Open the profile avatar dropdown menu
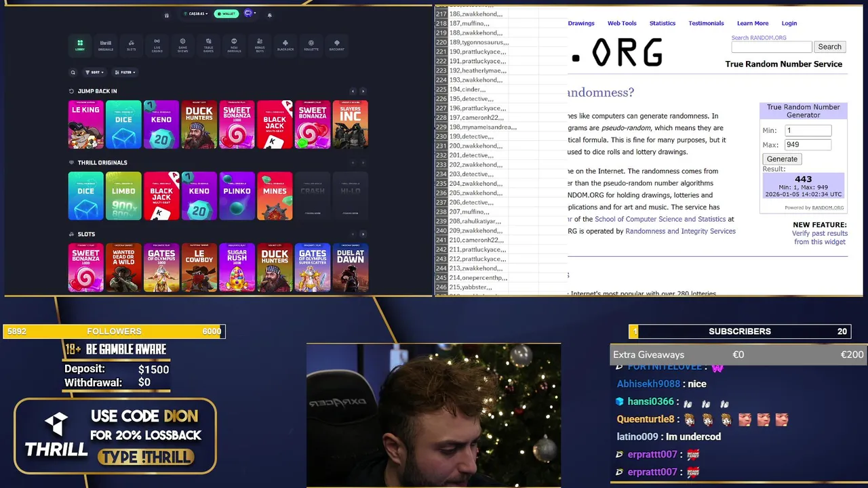This screenshot has width=868, height=488. [250, 14]
